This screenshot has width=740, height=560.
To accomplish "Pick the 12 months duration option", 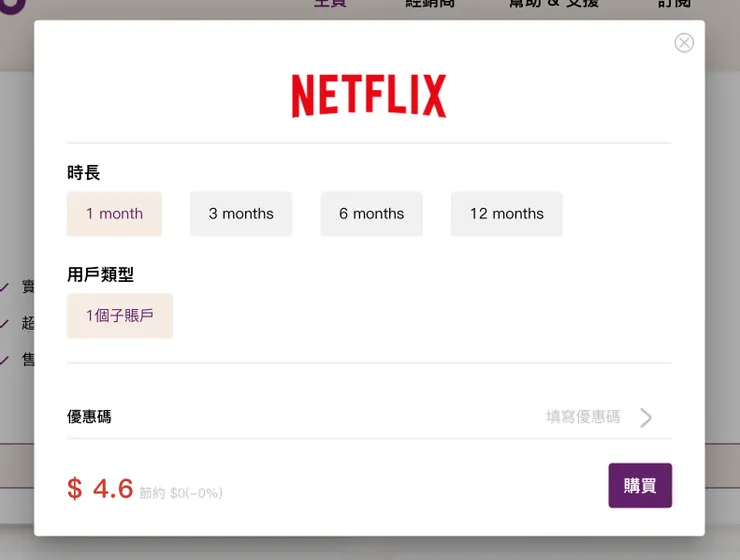I will pyautogui.click(x=506, y=214).
